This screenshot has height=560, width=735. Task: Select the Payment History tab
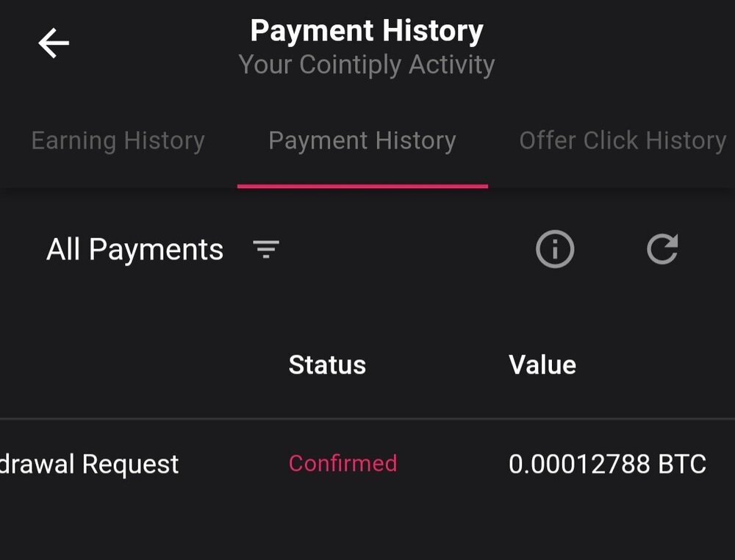(362, 140)
